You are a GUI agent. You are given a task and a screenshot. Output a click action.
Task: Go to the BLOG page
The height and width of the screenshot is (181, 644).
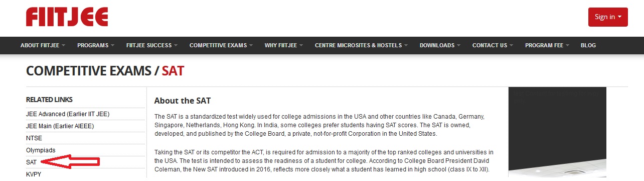588,45
